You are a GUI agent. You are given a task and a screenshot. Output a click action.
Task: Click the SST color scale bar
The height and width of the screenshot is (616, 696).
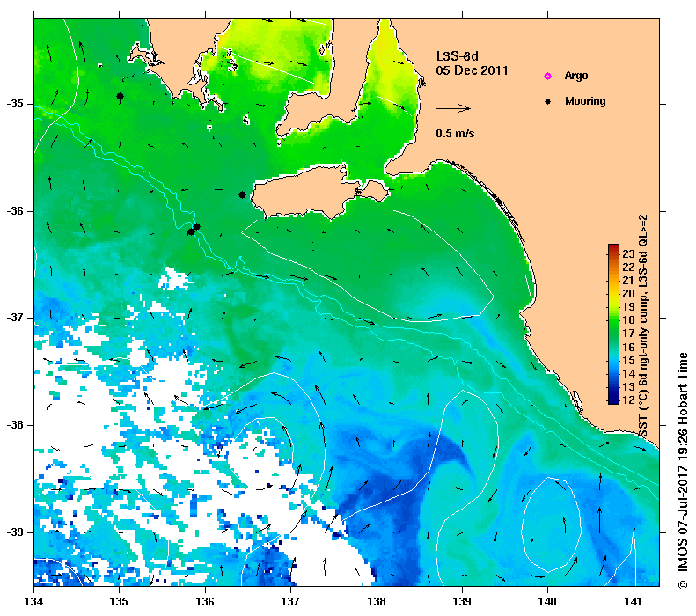(613, 324)
